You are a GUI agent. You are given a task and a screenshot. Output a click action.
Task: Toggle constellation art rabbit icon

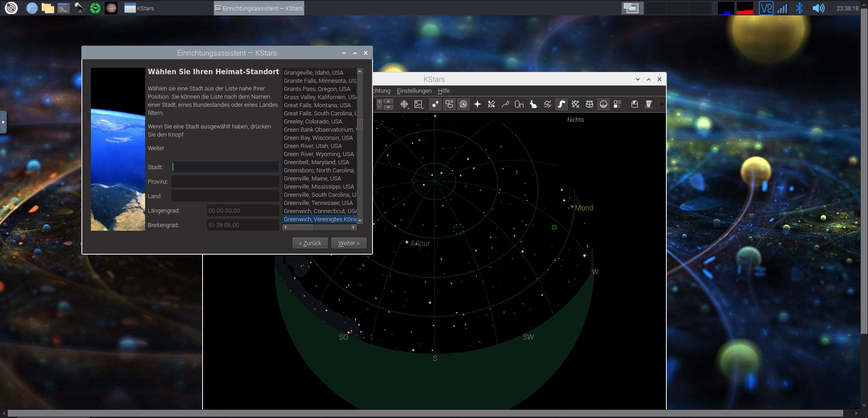(x=533, y=104)
